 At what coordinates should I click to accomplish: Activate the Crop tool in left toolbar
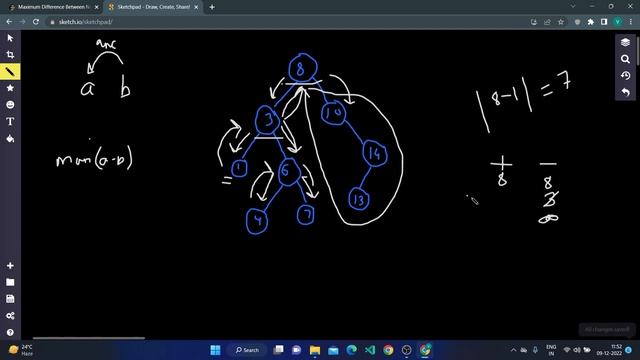(x=10, y=55)
